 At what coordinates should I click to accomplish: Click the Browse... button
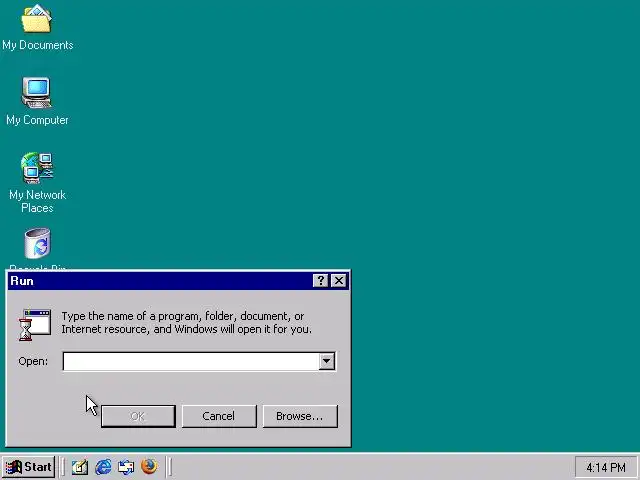tap(300, 416)
